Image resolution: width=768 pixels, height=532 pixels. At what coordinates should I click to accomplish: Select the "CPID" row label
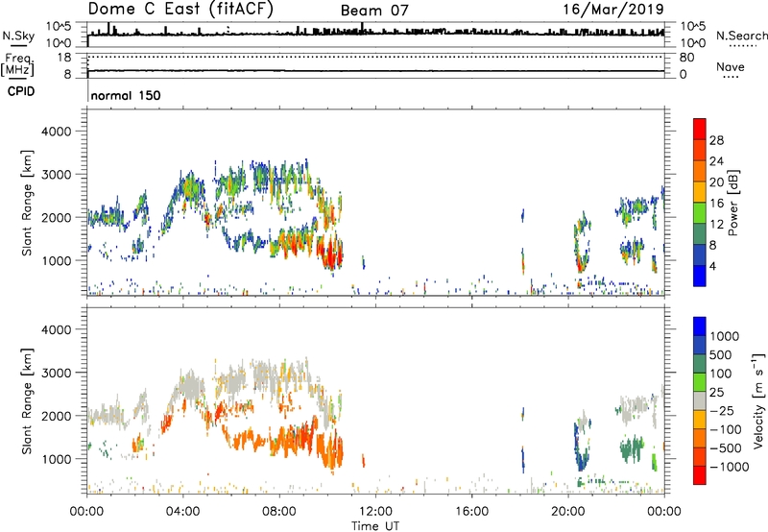(x=21, y=91)
